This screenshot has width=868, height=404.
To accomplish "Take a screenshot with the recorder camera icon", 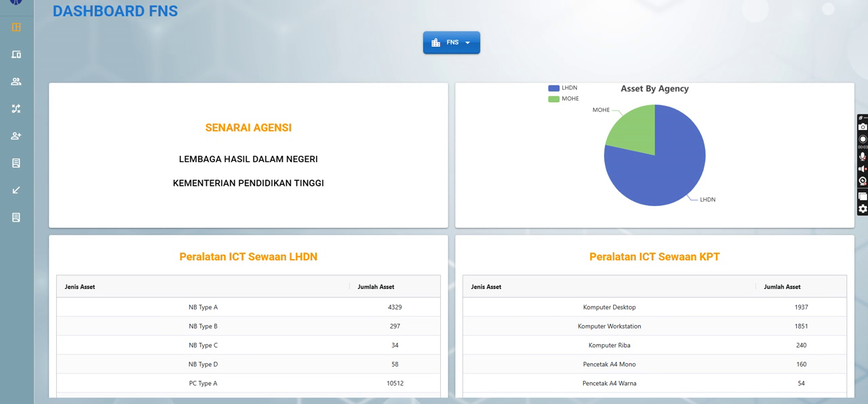I will 863,127.
